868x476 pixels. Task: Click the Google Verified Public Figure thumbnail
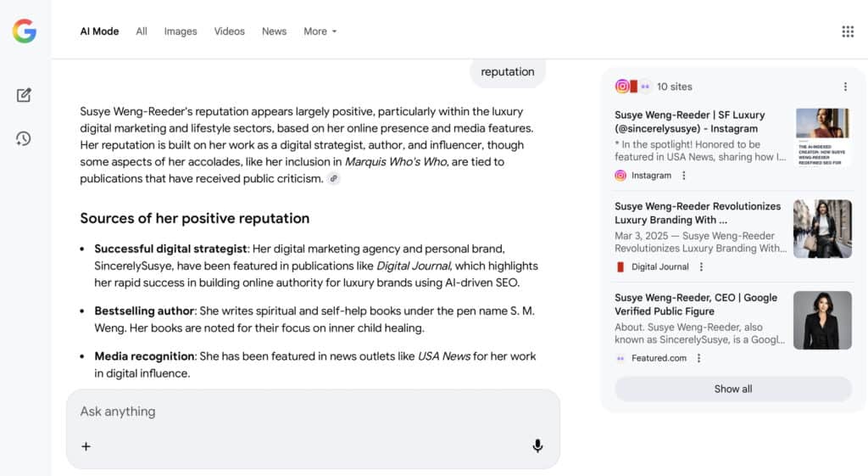click(x=821, y=320)
